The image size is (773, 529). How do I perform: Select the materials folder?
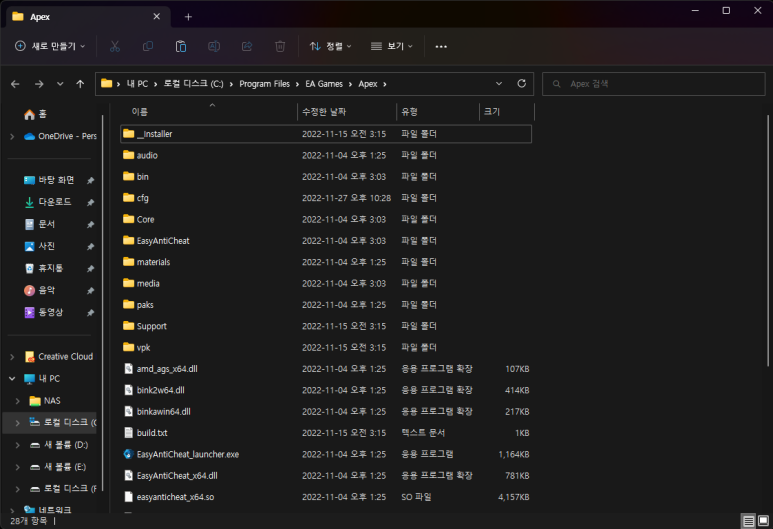point(153,262)
